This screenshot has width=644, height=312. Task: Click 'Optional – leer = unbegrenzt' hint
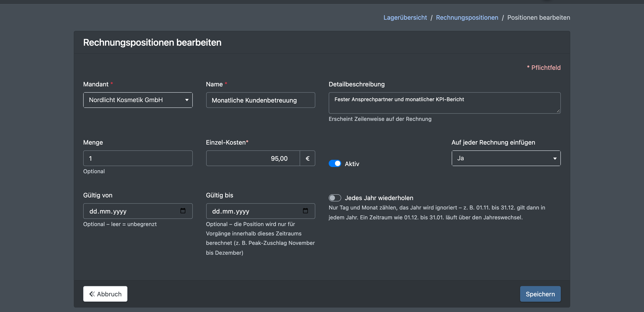(120, 224)
